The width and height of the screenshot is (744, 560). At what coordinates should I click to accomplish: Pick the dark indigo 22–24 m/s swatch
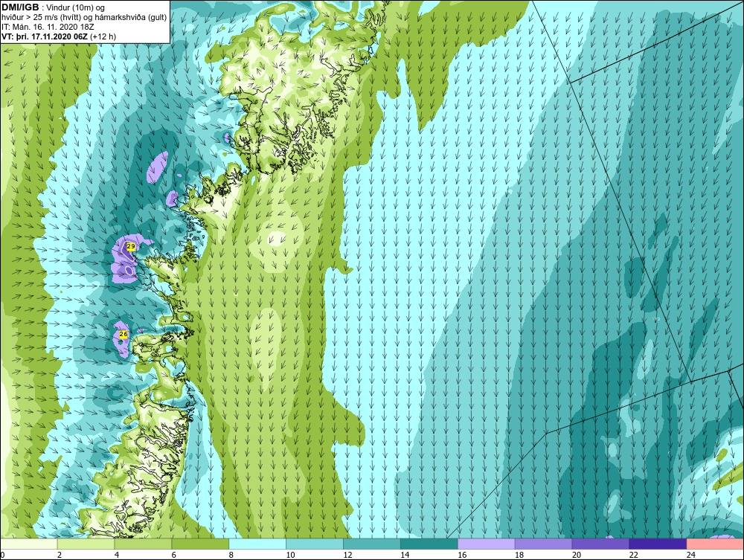pyautogui.click(x=658, y=544)
